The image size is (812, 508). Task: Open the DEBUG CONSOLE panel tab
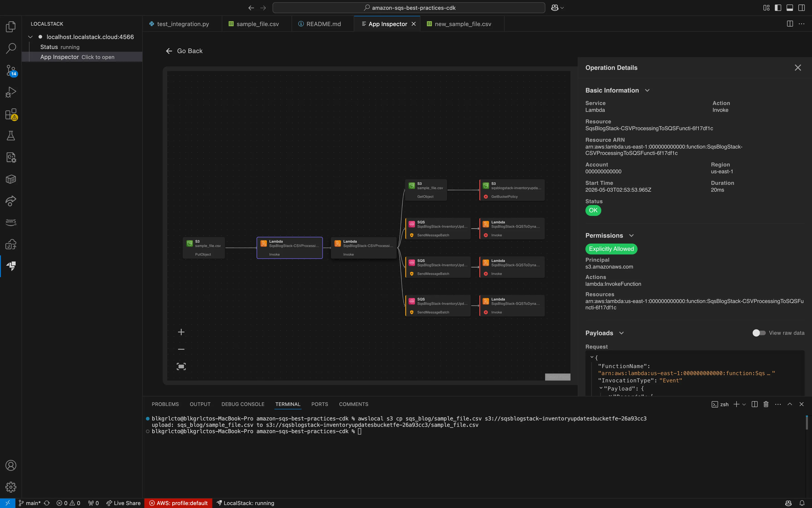tap(243, 404)
